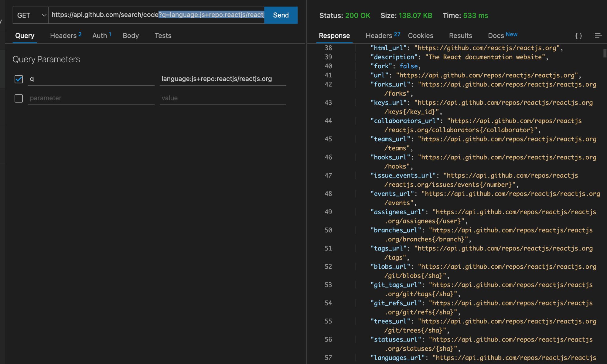Switch to the Query tab
The height and width of the screenshot is (364, 607).
tap(25, 36)
